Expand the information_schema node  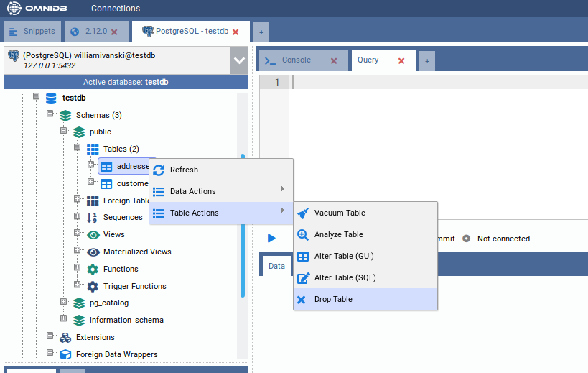[x=63, y=318]
